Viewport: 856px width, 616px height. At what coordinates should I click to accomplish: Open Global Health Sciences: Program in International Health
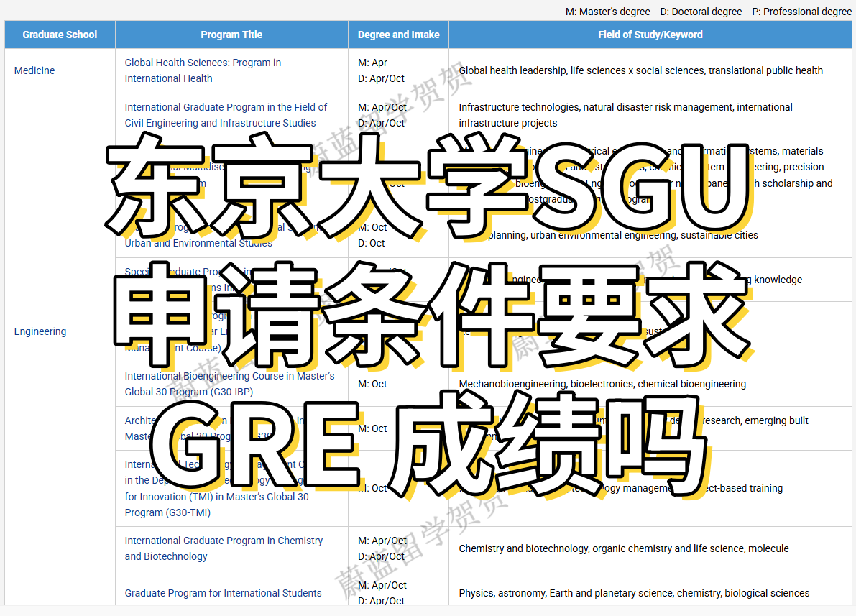pyautogui.click(x=203, y=70)
